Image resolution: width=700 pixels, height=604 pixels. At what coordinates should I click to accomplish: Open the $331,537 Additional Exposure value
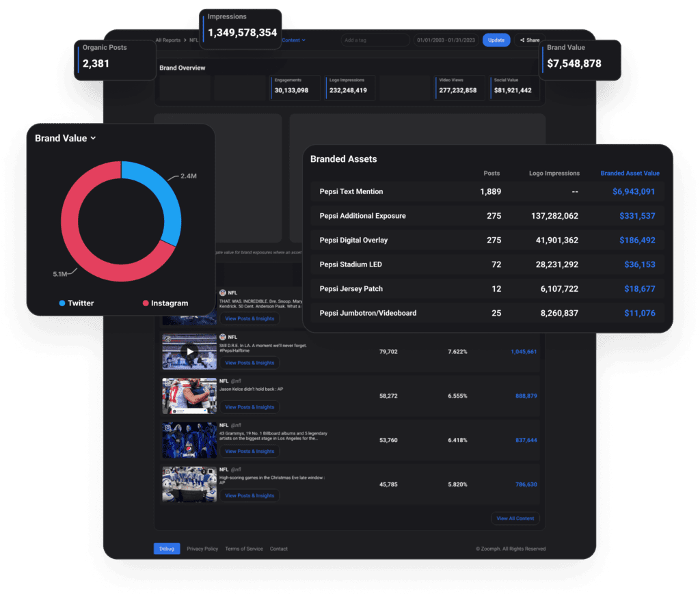pyautogui.click(x=637, y=216)
